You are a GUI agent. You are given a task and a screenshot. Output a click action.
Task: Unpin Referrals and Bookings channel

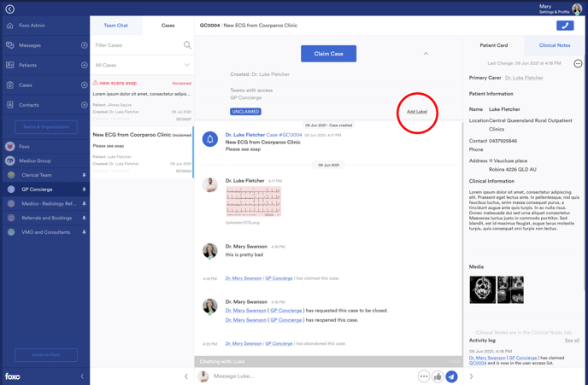click(x=84, y=218)
